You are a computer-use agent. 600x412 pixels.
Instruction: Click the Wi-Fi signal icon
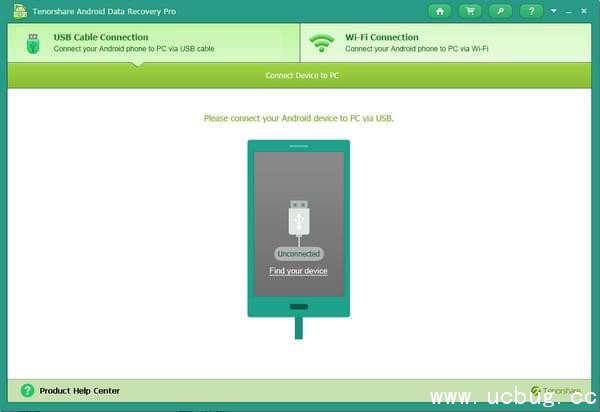(x=321, y=43)
